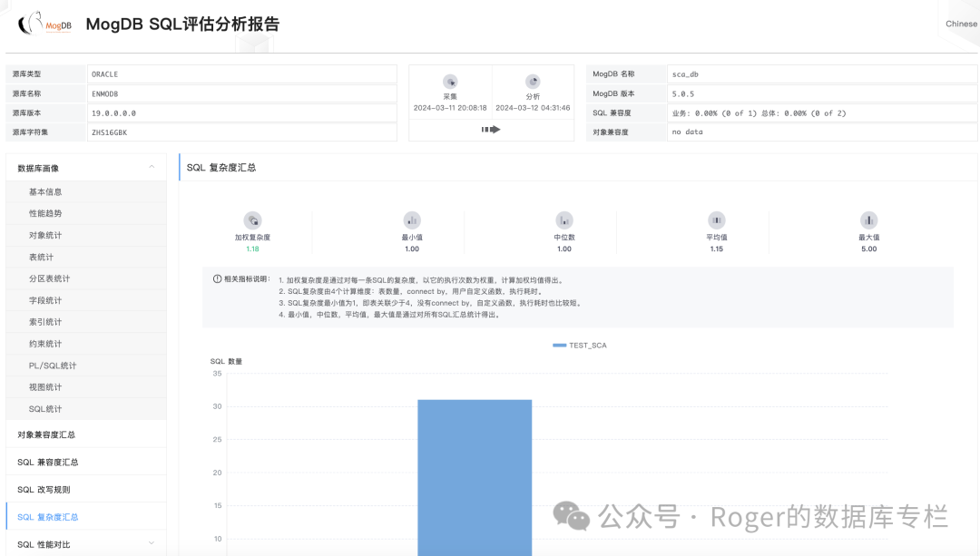
Task: Click the 分析 analysis icon
Action: click(x=533, y=82)
